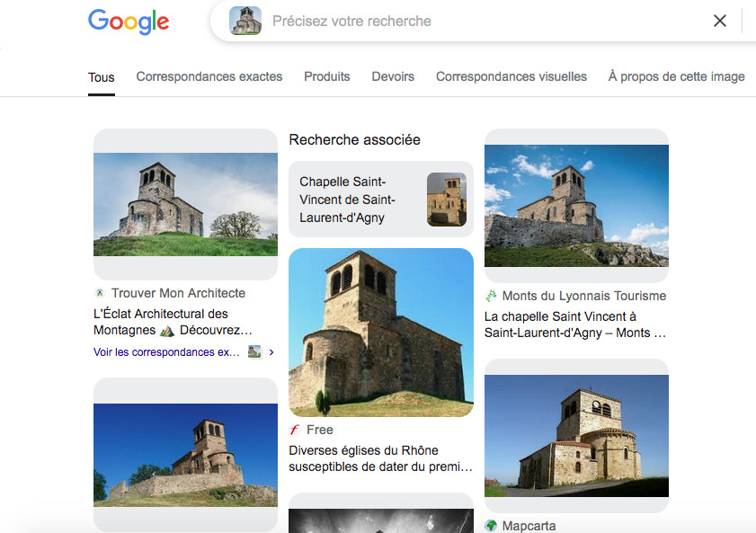
Task: Click the chapel thumbnail in search bar
Action: tap(245, 21)
